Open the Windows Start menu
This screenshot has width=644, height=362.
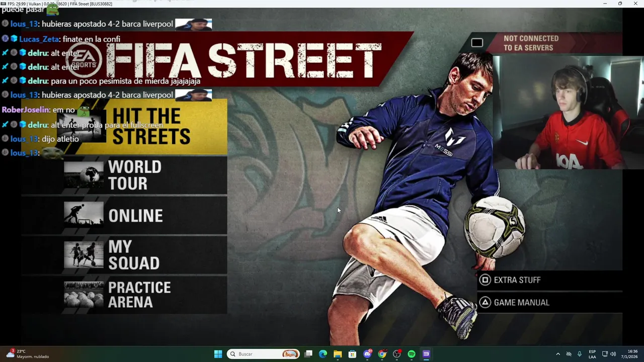point(218,354)
